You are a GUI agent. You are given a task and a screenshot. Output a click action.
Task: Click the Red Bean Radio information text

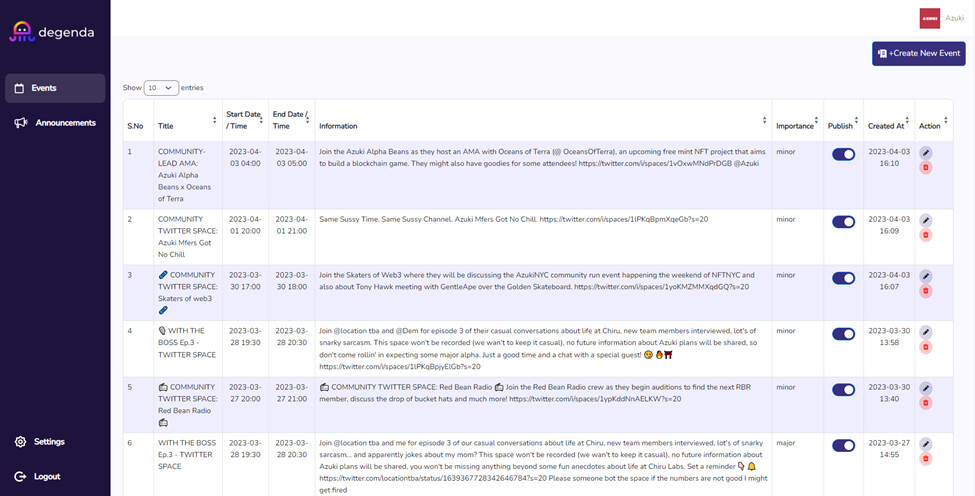coord(535,393)
